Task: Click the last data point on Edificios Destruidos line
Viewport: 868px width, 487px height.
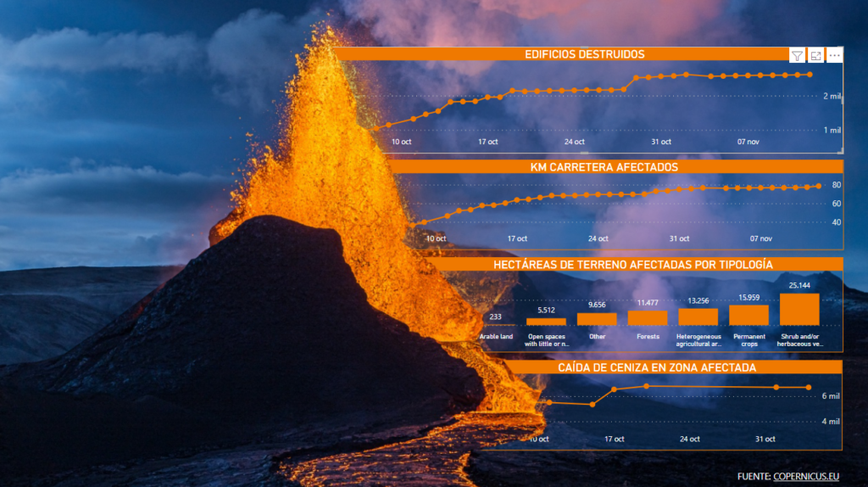Action: point(810,75)
